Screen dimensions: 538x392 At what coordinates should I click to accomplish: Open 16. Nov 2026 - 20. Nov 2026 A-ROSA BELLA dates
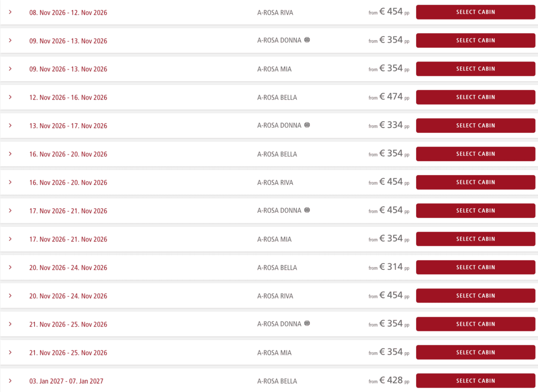[68, 154]
